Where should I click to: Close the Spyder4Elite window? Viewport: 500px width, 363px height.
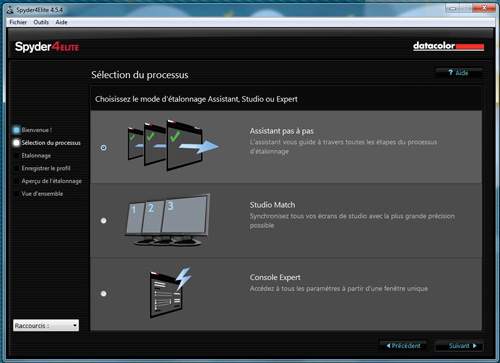(484, 8)
